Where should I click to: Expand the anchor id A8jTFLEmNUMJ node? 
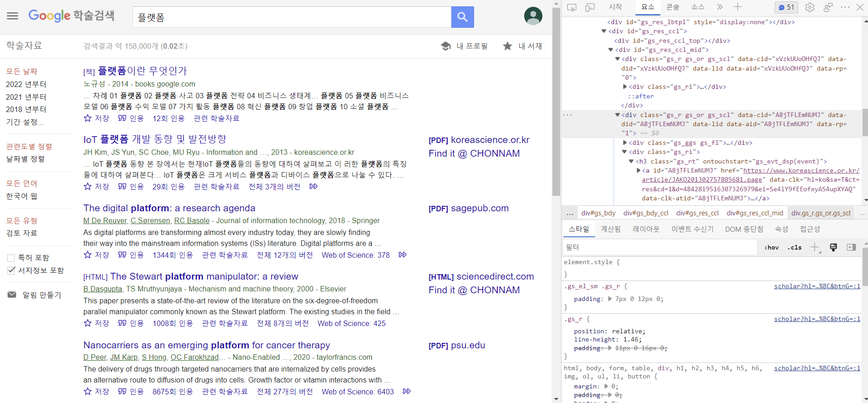pyautogui.click(x=638, y=171)
